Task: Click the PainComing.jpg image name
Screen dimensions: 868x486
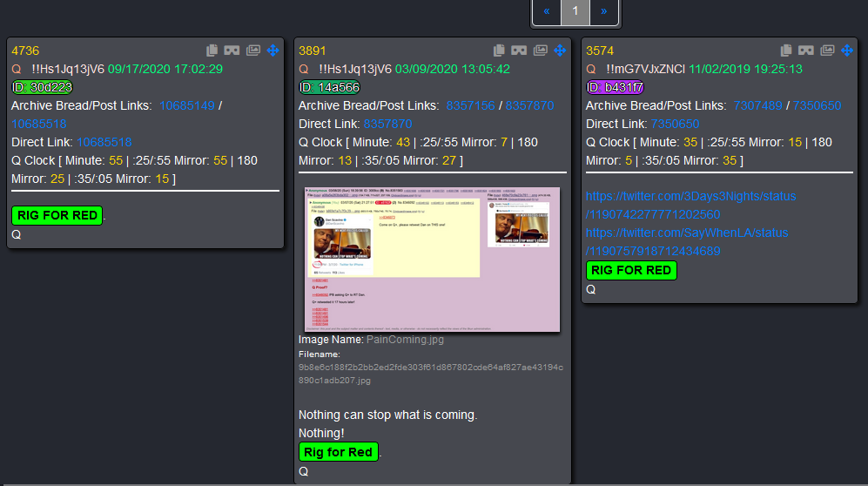Action: click(405, 340)
